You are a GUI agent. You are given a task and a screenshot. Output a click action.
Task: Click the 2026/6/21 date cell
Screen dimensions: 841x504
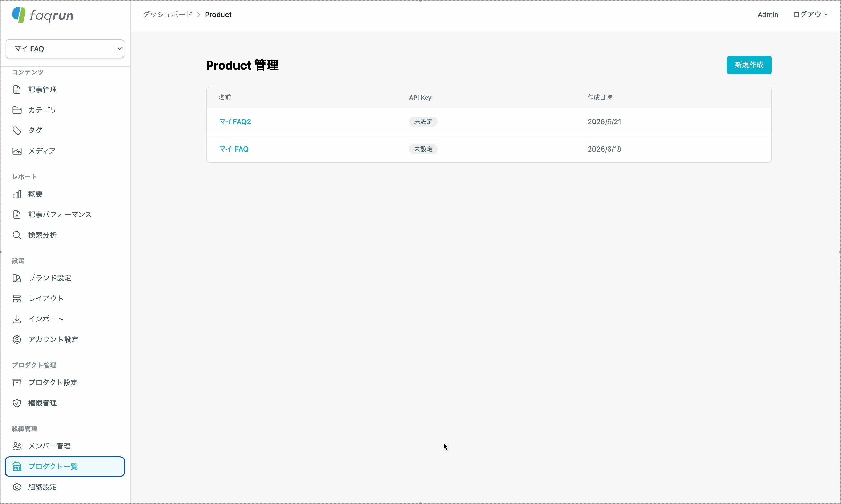604,122
